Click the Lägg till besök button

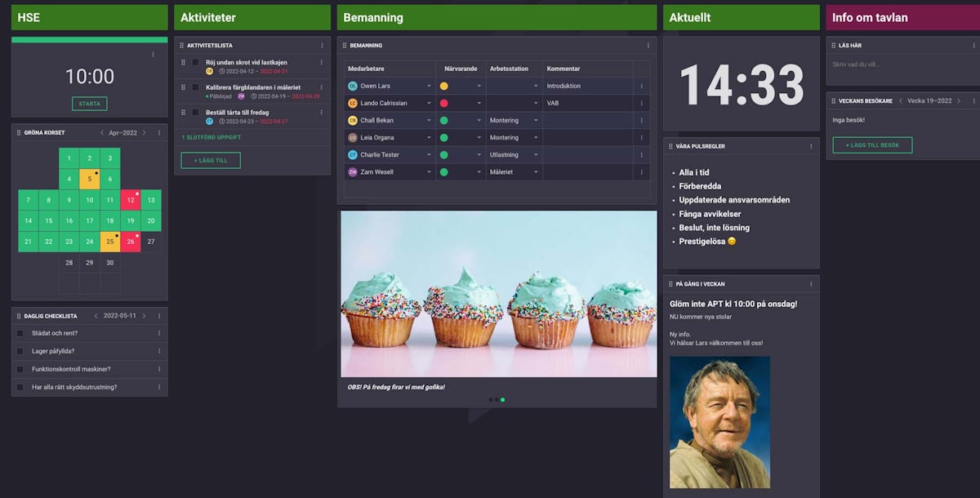872,145
